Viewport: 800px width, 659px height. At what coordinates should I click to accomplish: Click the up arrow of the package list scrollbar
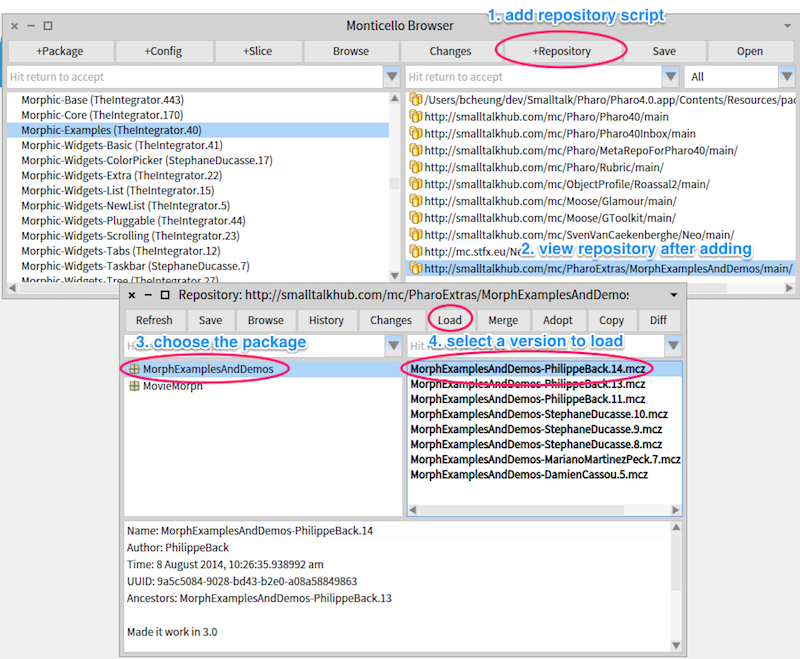point(394,98)
